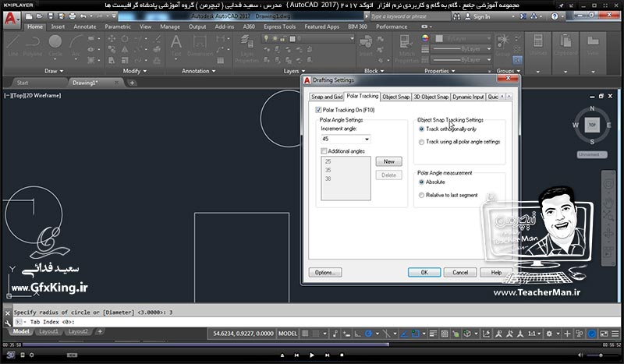The height and width of the screenshot is (364, 624).
Task: Uncheck Polar Tracking On (F10)
Action: pyautogui.click(x=318, y=110)
